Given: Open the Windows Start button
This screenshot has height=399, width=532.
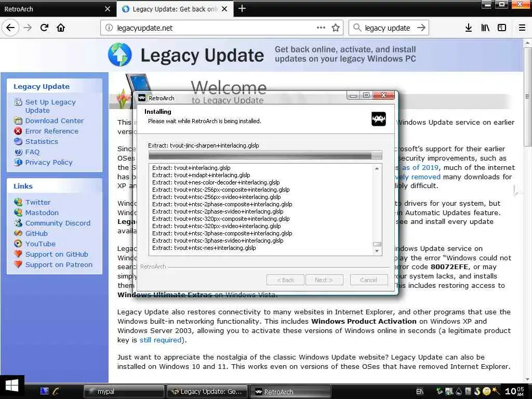Looking at the screenshot, I should click(12, 387).
